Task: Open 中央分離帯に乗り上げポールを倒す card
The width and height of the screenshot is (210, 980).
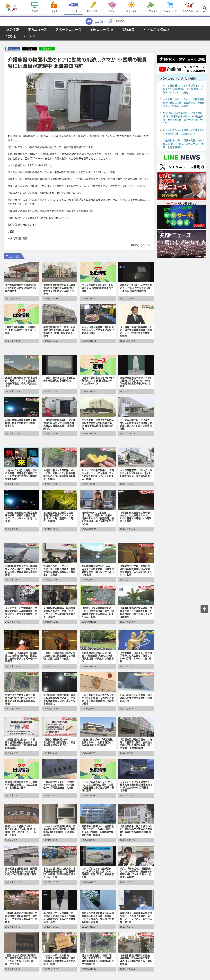Action: tap(60, 323)
